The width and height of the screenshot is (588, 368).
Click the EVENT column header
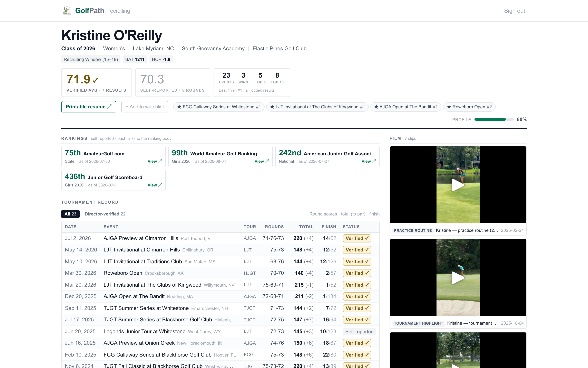[111, 227]
